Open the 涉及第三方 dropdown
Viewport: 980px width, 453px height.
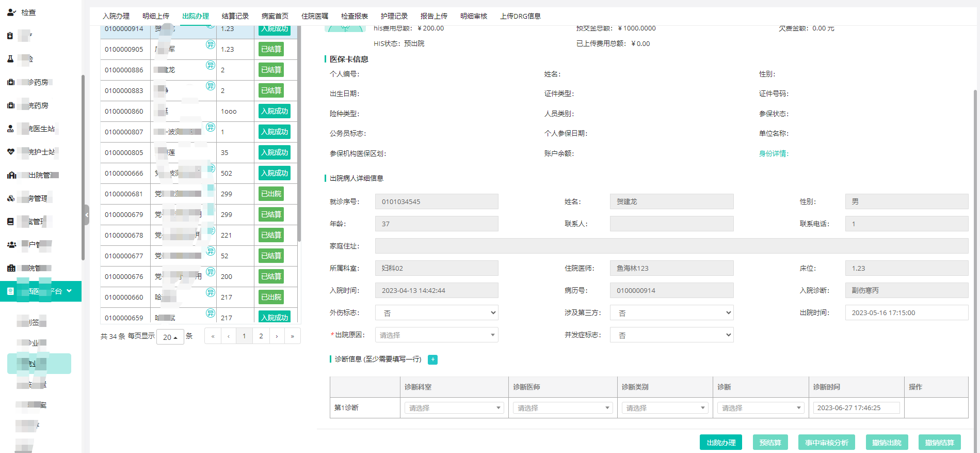click(x=671, y=313)
